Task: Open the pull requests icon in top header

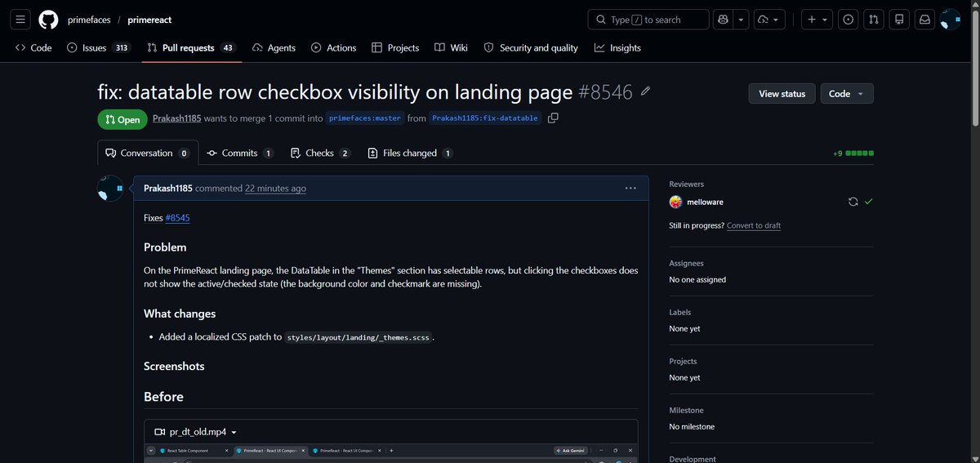Action: 874,19
